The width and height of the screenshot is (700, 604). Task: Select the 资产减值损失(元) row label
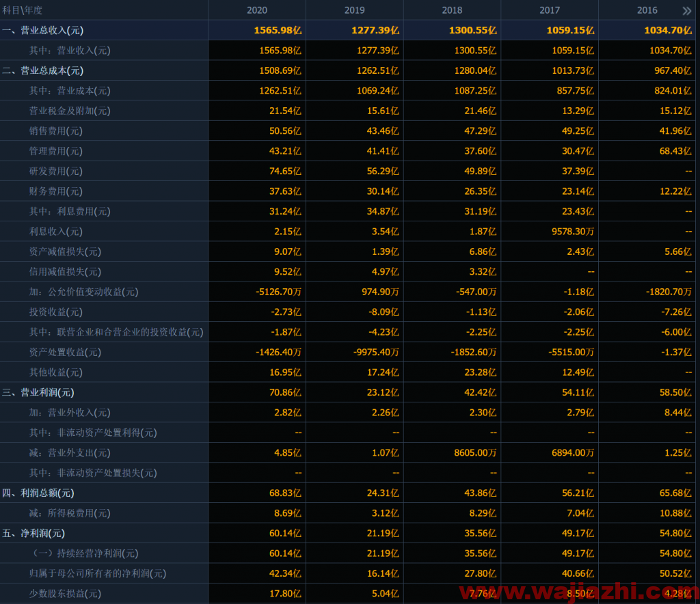[x=65, y=251]
